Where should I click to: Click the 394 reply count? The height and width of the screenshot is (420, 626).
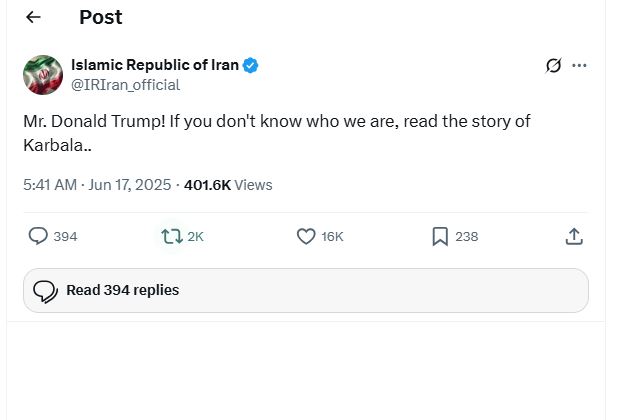pyautogui.click(x=65, y=236)
